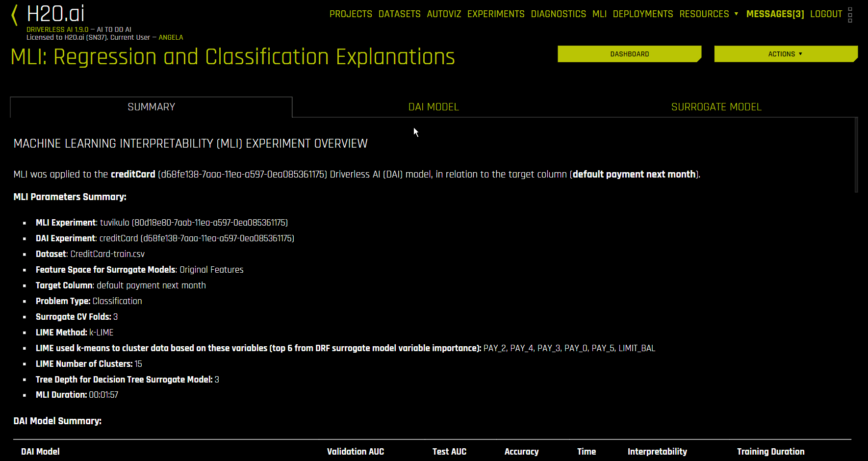Open the PROJECTS page
The image size is (868, 461).
(x=351, y=14)
